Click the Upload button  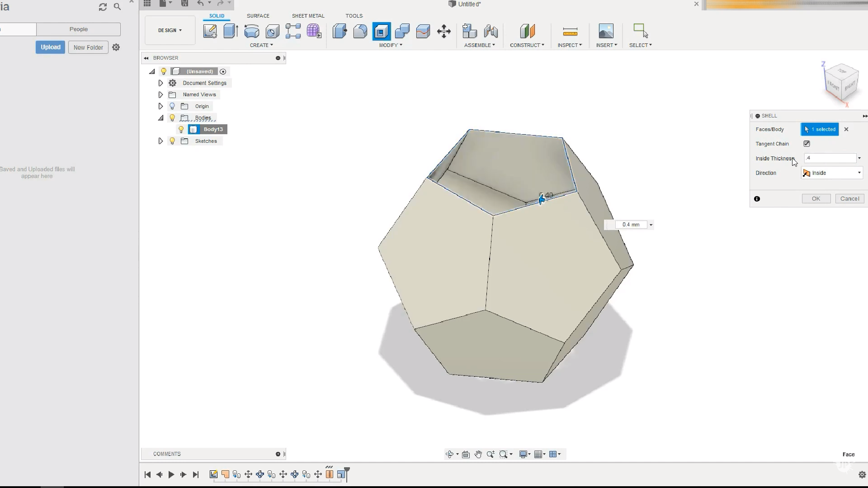coord(50,47)
